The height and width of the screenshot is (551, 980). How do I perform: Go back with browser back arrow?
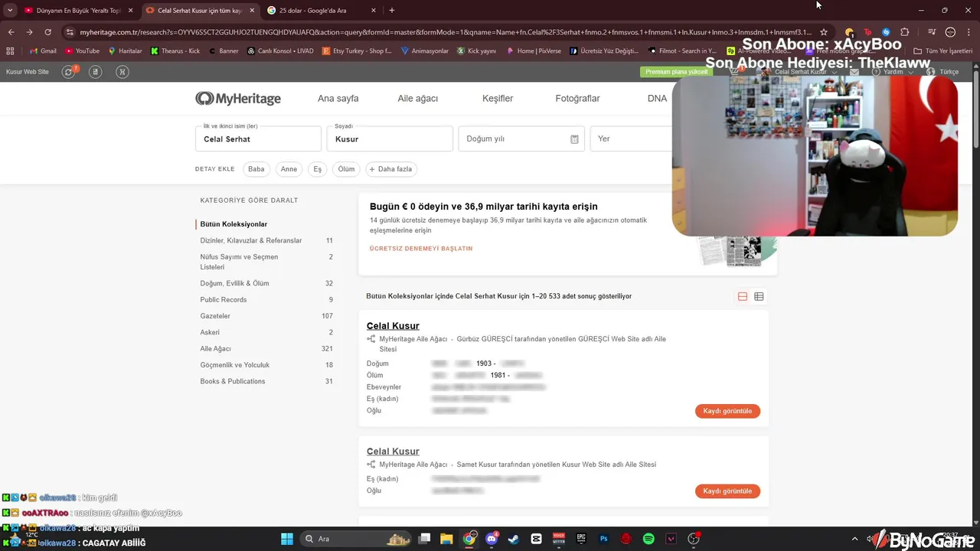tap(11, 32)
